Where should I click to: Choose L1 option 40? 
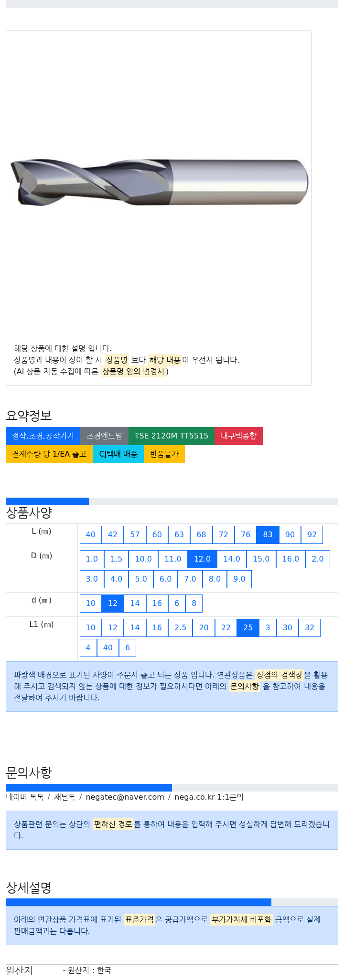(x=108, y=647)
